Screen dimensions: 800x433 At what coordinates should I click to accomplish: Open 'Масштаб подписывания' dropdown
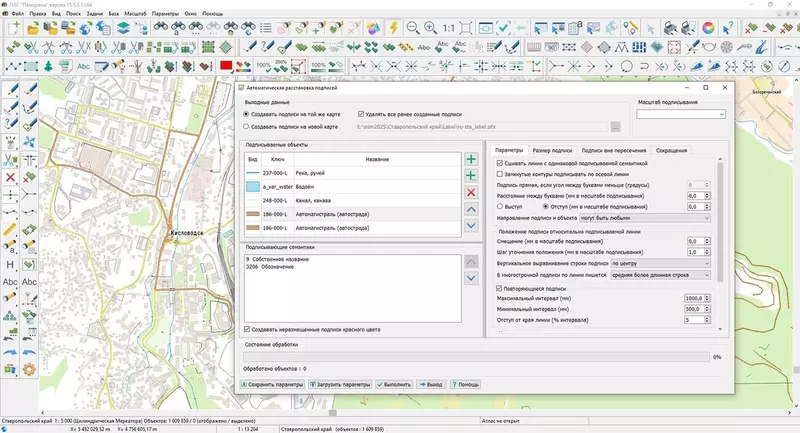(x=722, y=115)
